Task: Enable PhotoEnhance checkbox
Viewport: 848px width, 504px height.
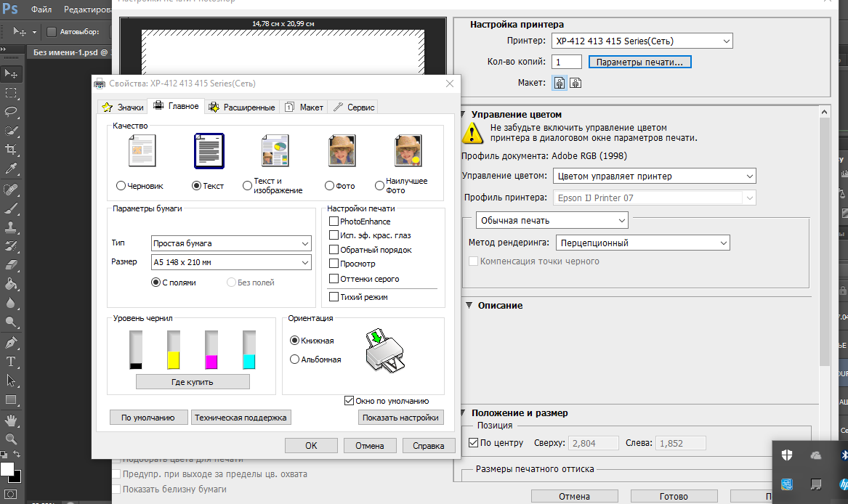Action: tap(334, 221)
